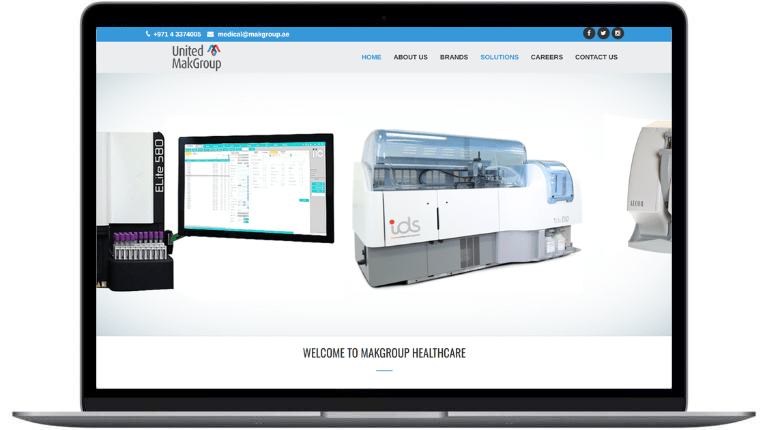Open the Twitter social icon

tap(603, 33)
